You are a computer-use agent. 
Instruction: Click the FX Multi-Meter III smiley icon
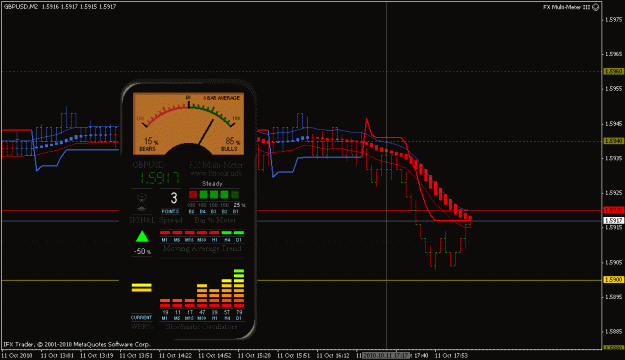(596, 7)
